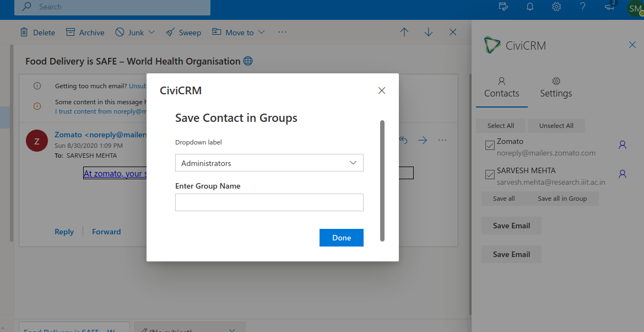The image size is (644, 332).
Task: Open Outlook settings gear in header
Action: (x=556, y=7)
